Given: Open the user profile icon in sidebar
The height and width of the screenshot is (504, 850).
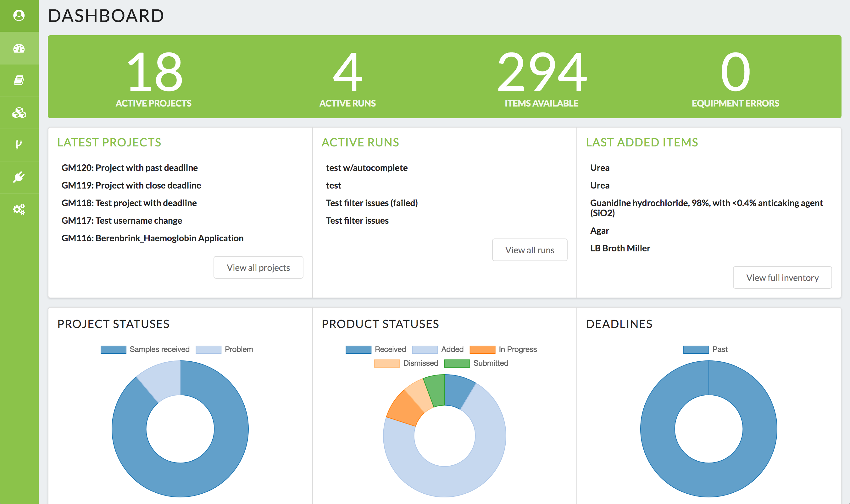Looking at the screenshot, I should 19,15.
